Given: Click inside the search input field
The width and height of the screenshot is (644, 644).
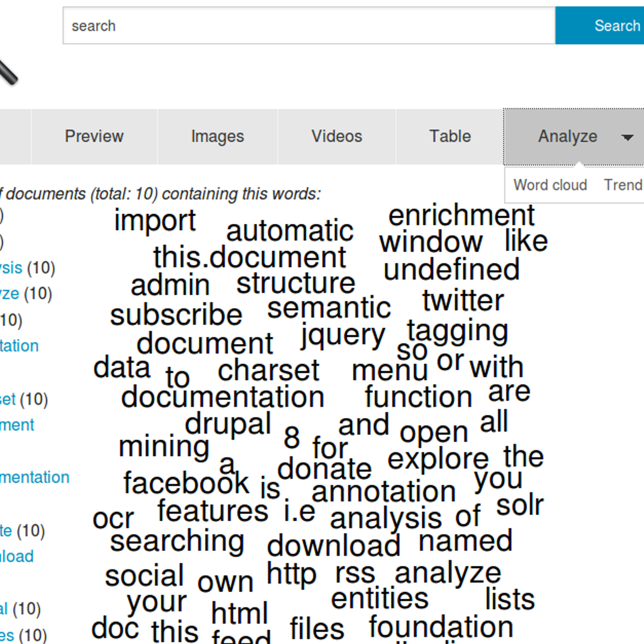Looking at the screenshot, I should point(282,25).
